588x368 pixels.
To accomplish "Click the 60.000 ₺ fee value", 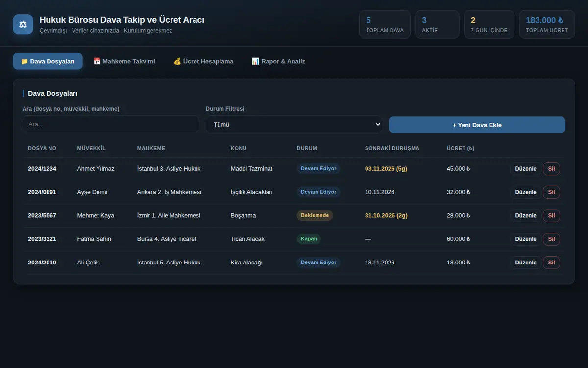I will [x=459, y=239].
